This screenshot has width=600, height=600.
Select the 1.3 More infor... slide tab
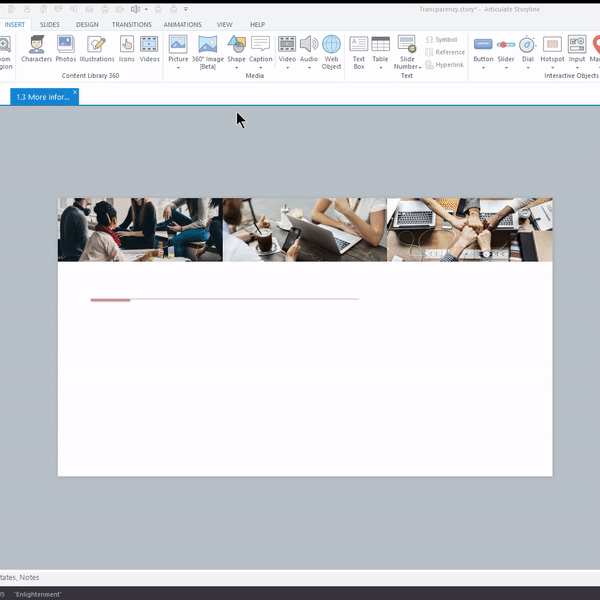coord(42,97)
